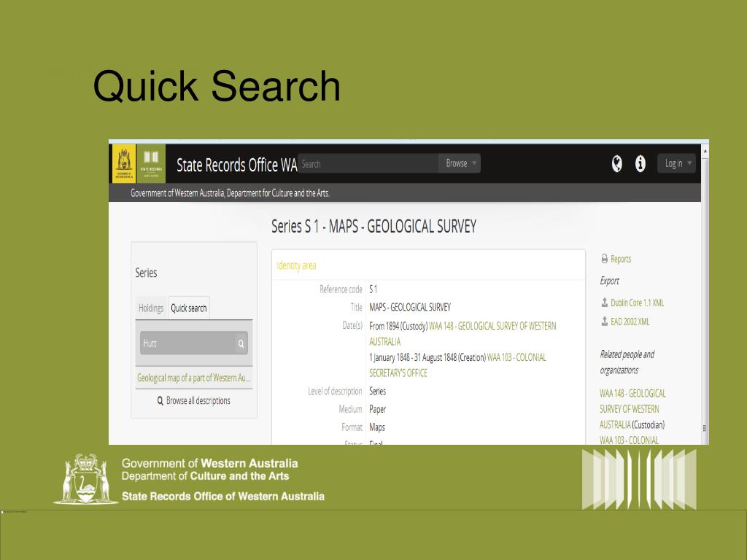Screen dimensions: 747x560
Task: Click Browse all descriptions link
Action: pyautogui.click(x=198, y=401)
